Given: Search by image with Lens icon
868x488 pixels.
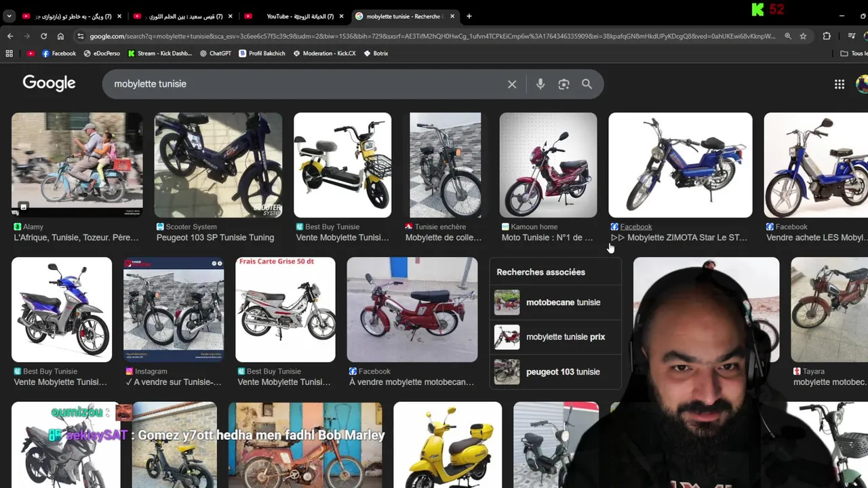Looking at the screenshot, I should (x=564, y=84).
